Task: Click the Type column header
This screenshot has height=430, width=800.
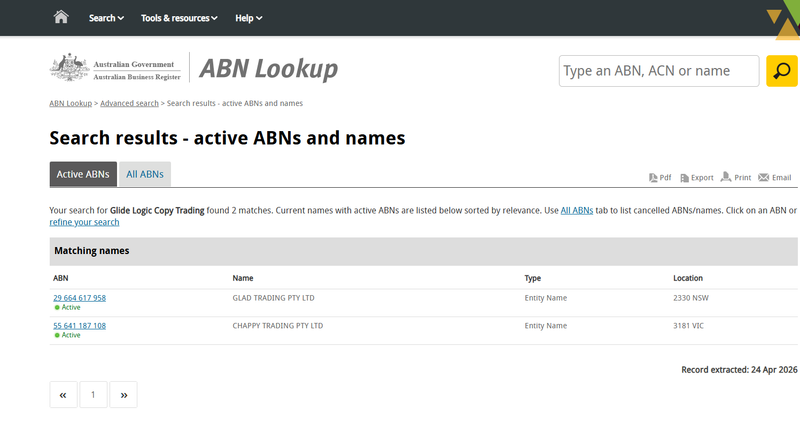Action: coord(533,278)
